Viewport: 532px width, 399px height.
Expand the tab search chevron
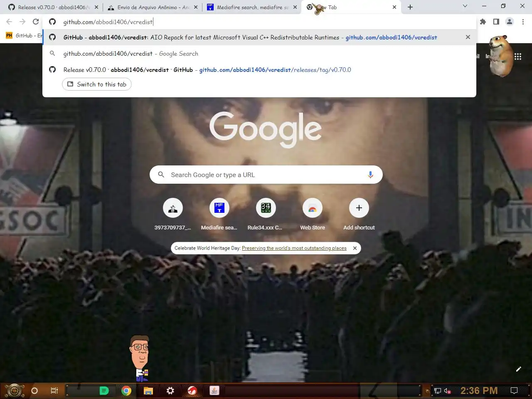[465, 6]
